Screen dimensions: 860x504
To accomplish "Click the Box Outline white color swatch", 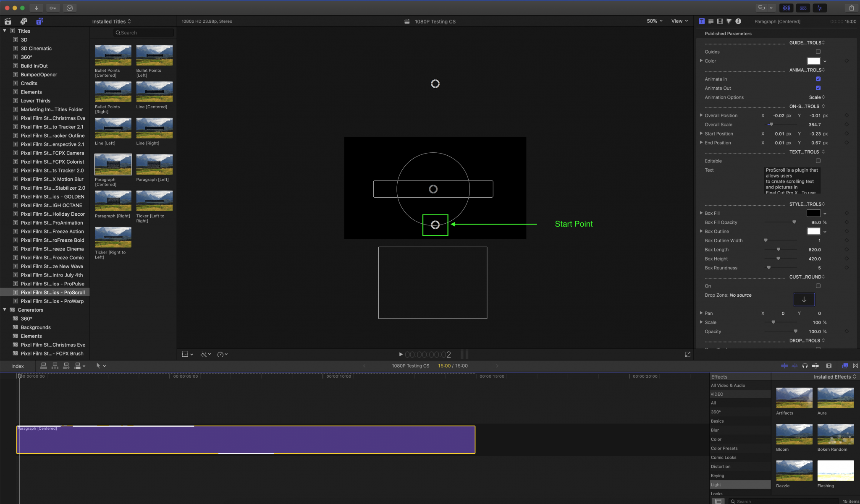I will [813, 231].
